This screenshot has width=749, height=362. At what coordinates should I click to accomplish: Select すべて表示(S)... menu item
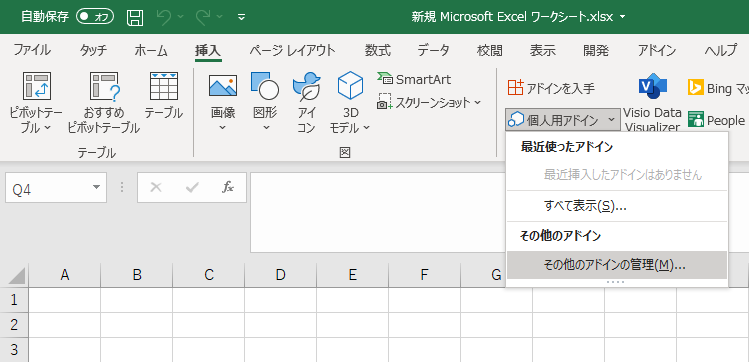[617, 206]
